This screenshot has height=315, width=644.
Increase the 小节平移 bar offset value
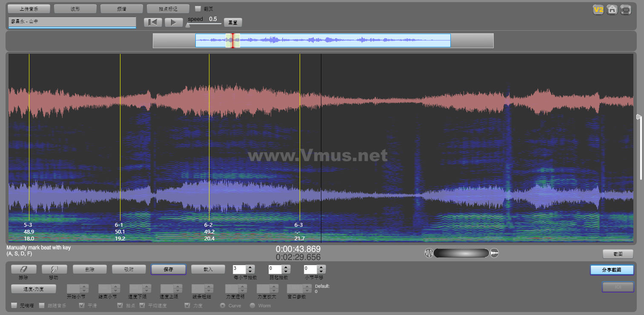(x=322, y=267)
